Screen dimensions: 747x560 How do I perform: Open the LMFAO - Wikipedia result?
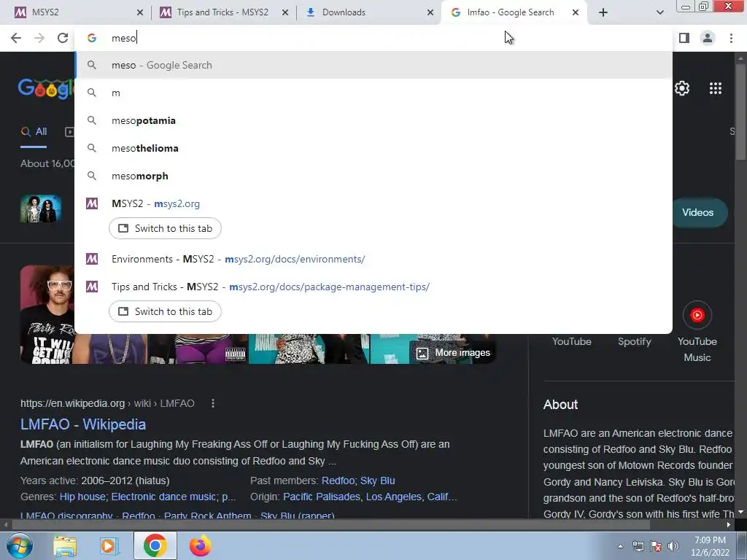coord(83,424)
